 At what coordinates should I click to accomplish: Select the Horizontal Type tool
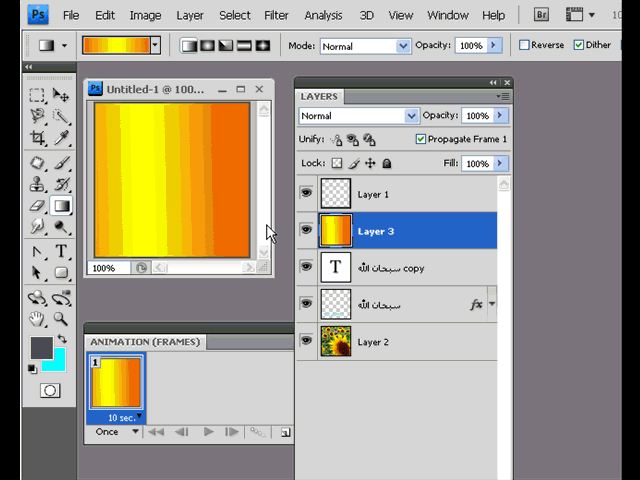[x=61, y=251]
